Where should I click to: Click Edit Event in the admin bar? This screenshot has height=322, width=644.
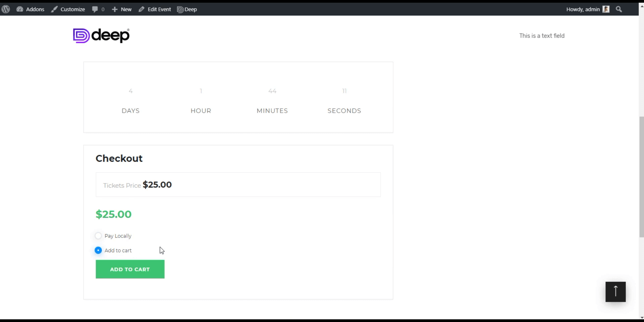coord(155,9)
